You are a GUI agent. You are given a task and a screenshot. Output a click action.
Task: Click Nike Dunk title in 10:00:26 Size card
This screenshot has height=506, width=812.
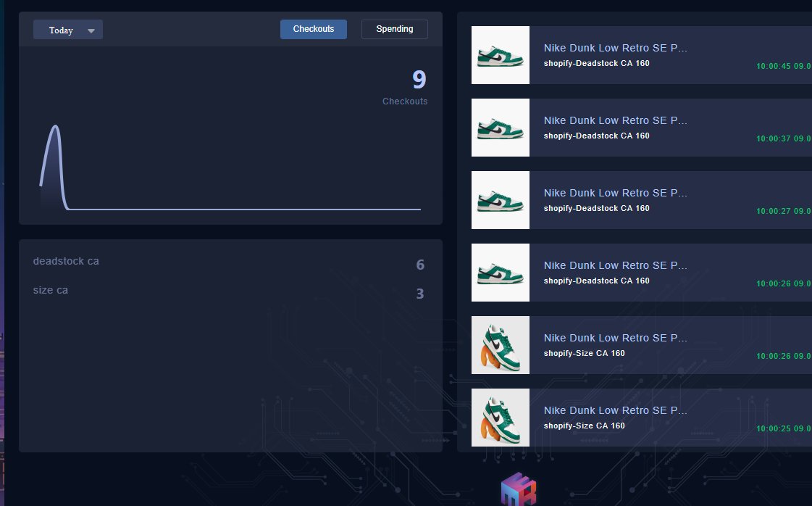(615, 338)
